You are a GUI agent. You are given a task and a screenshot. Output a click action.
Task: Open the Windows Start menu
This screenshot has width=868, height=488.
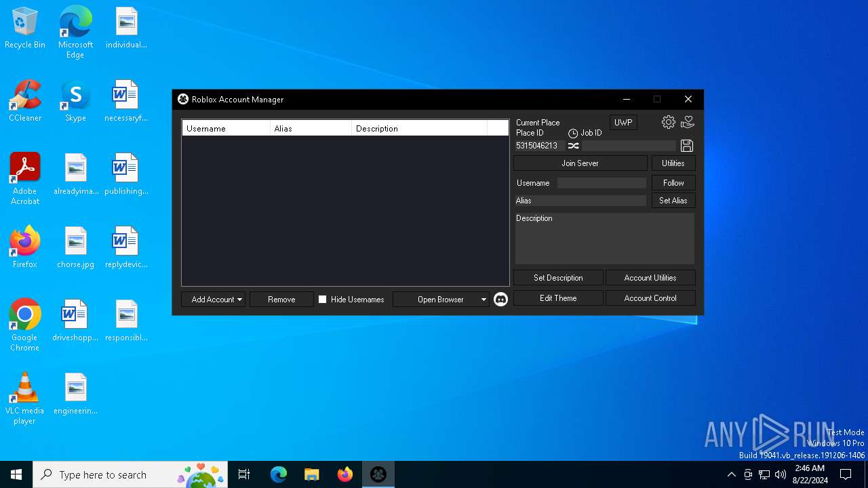tap(16, 474)
